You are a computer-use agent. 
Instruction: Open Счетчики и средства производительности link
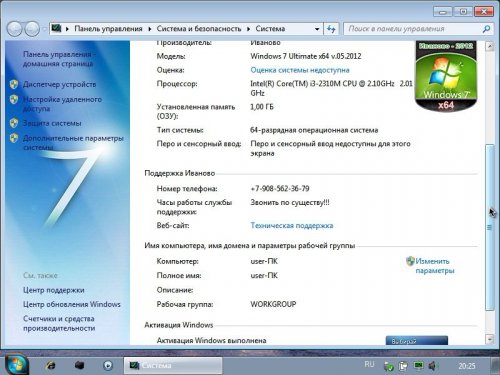pyautogui.click(x=59, y=323)
